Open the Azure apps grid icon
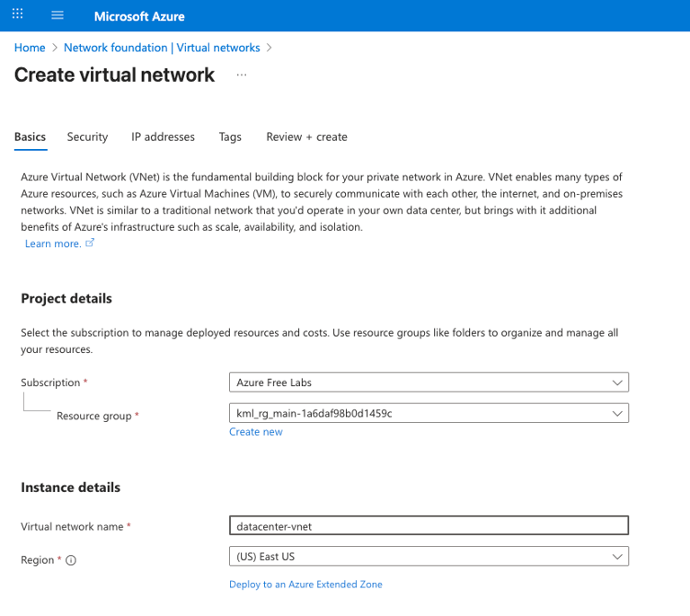690x616 pixels. (18, 15)
